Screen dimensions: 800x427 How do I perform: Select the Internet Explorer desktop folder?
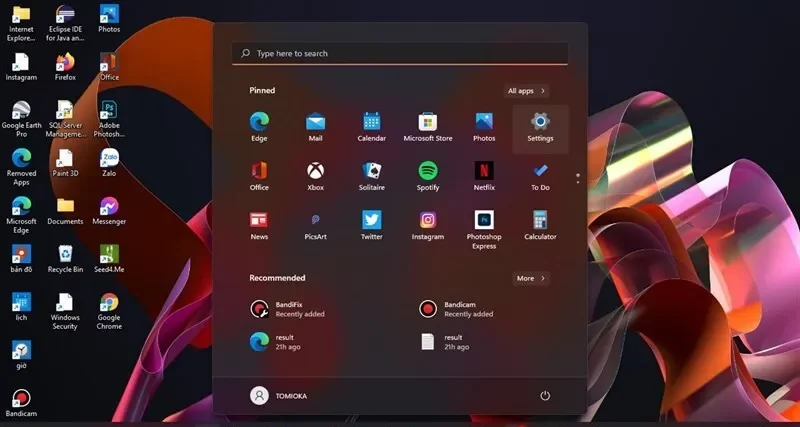(x=21, y=23)
